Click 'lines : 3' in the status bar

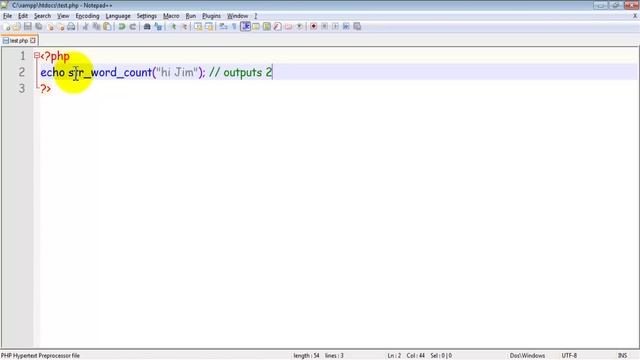click(x=334, y=356)
